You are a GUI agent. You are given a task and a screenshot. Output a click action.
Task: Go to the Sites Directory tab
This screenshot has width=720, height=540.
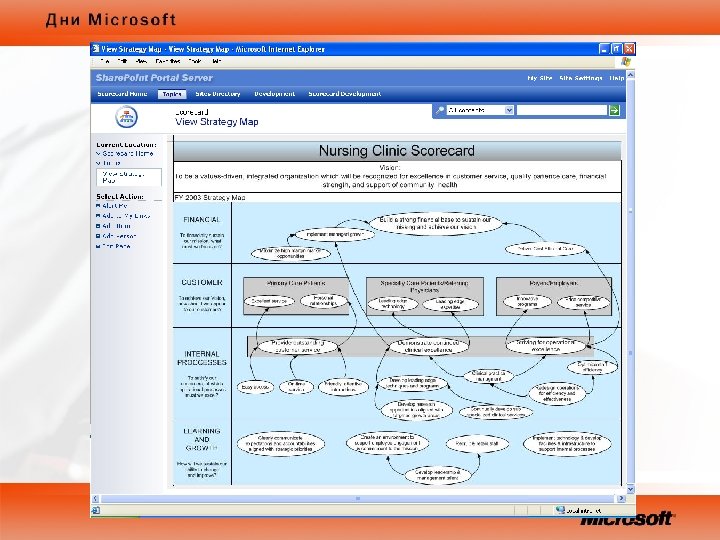coord(218,94)
